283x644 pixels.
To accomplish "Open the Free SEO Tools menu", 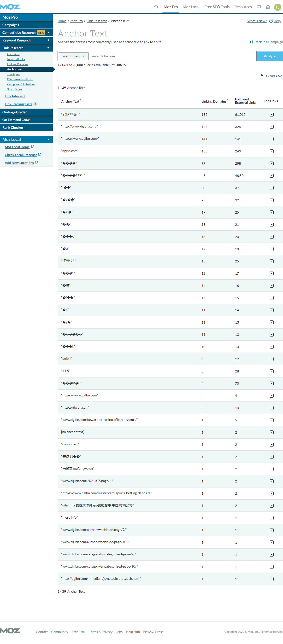I will (x=217, y=7).
